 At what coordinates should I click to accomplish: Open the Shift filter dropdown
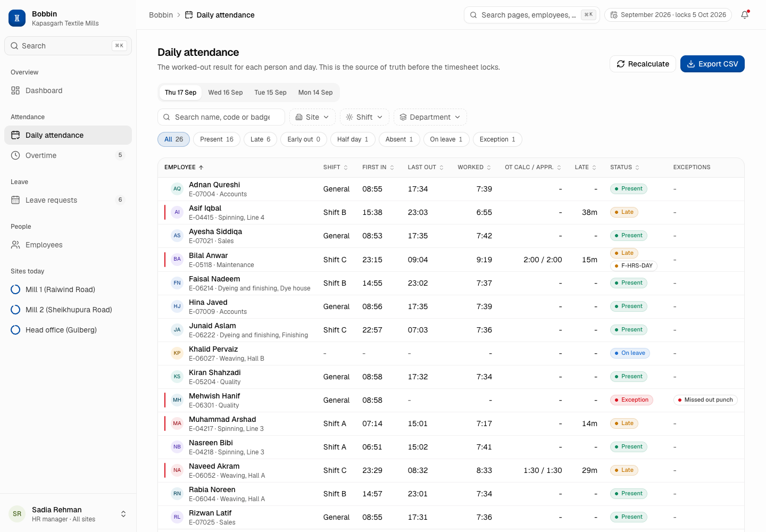pyautogui.click(x=365, y=117)
